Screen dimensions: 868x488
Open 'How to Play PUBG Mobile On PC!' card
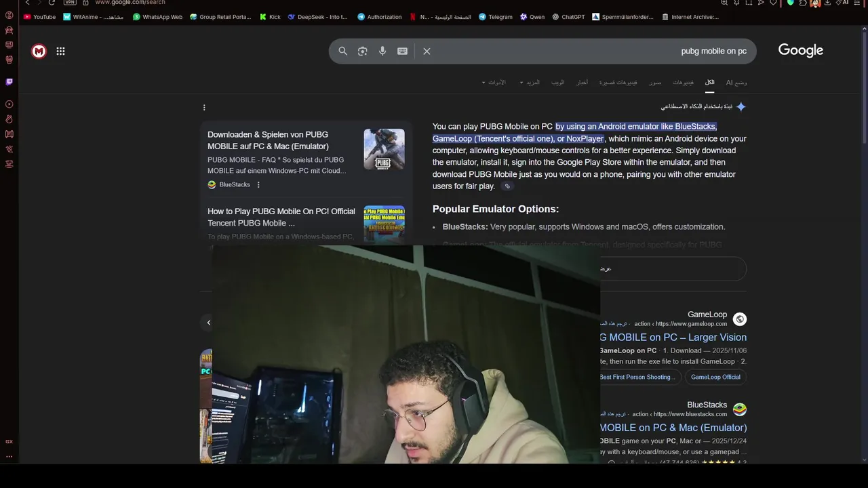point(281,217)
